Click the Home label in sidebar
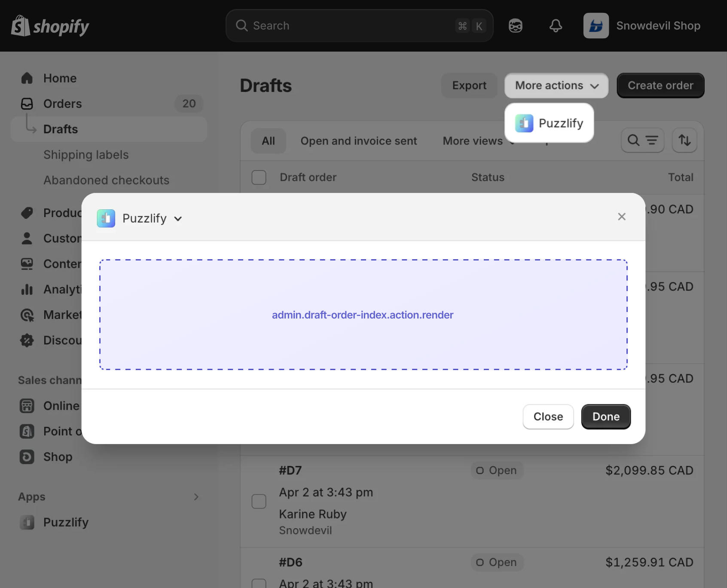The height and width of the screenshot is (588, 727). (60, 78)
